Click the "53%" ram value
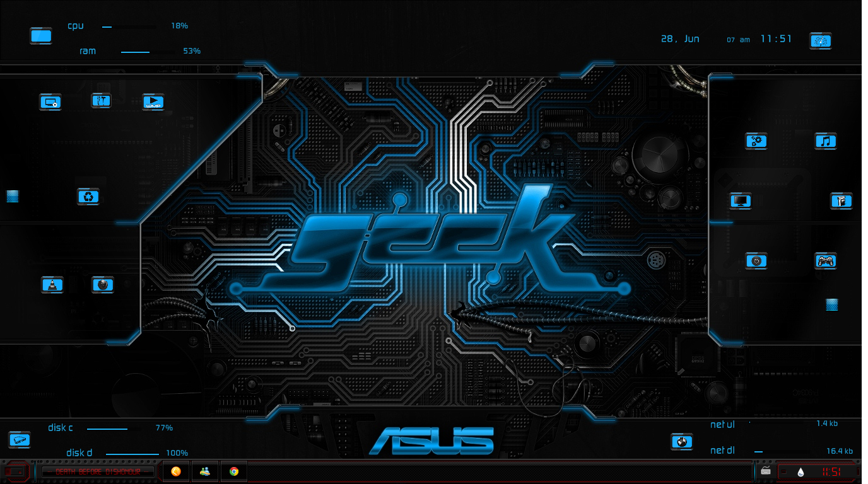Viewport: 868px width, 484px height. [x=192, y=50]
